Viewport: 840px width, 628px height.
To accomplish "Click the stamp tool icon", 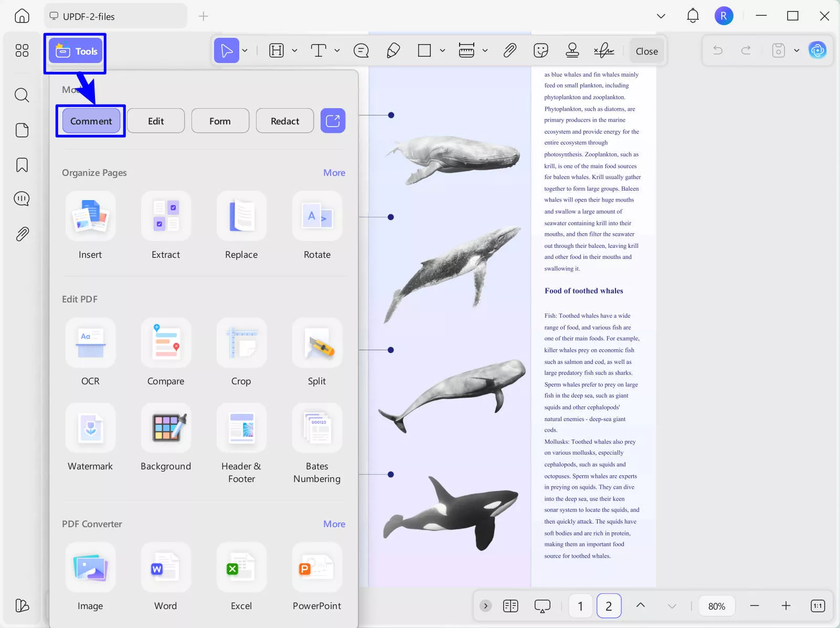I will tap(572, 51).
